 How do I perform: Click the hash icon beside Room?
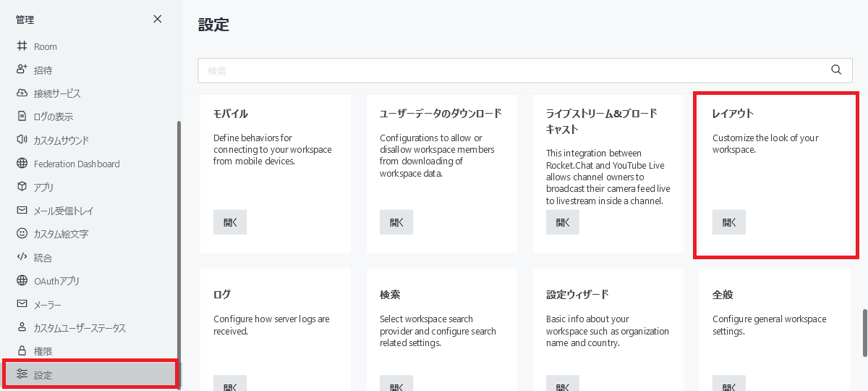(x=22, y=46)
